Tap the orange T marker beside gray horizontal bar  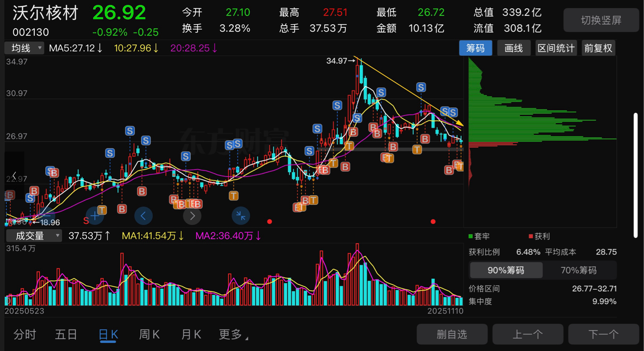(417, 149)
